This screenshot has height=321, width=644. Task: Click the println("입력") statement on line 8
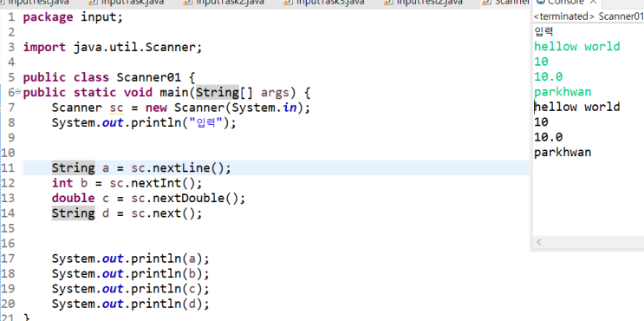pos(144,123)
